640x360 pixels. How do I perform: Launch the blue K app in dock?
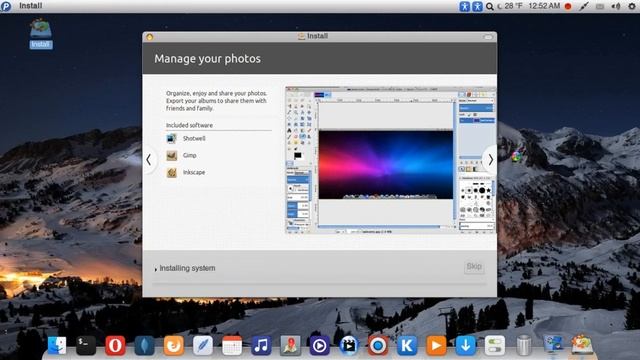click(407, 345)
